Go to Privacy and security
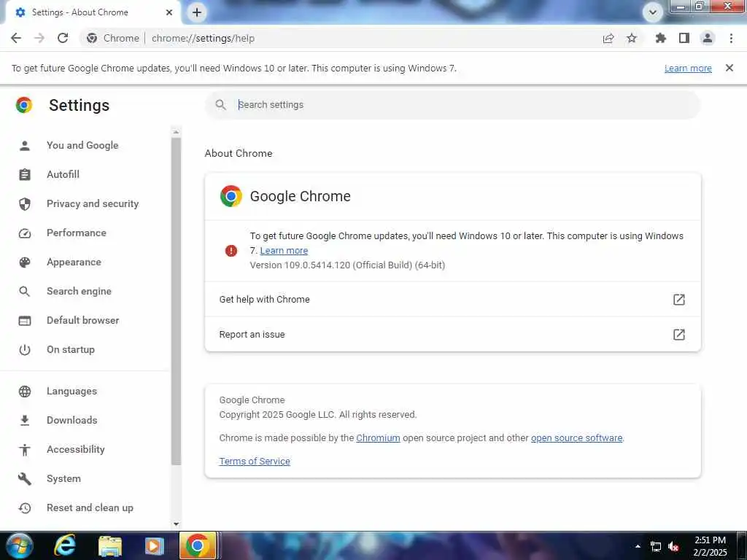The width and height of the screenshot is (747, 560). (x=93, y=203)
